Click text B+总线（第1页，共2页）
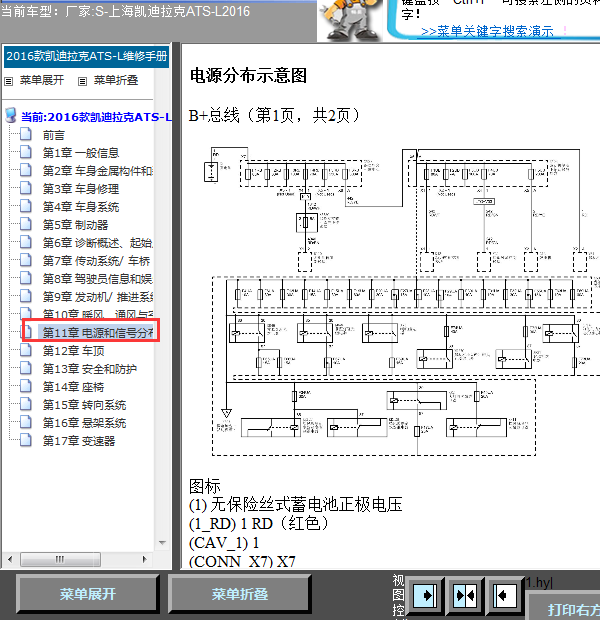This screenshot has width=600, height=620. click(x=275, y=115)
